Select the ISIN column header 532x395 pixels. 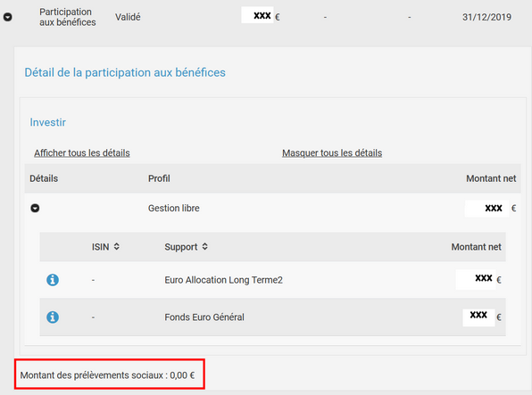[x=101, y=247]
